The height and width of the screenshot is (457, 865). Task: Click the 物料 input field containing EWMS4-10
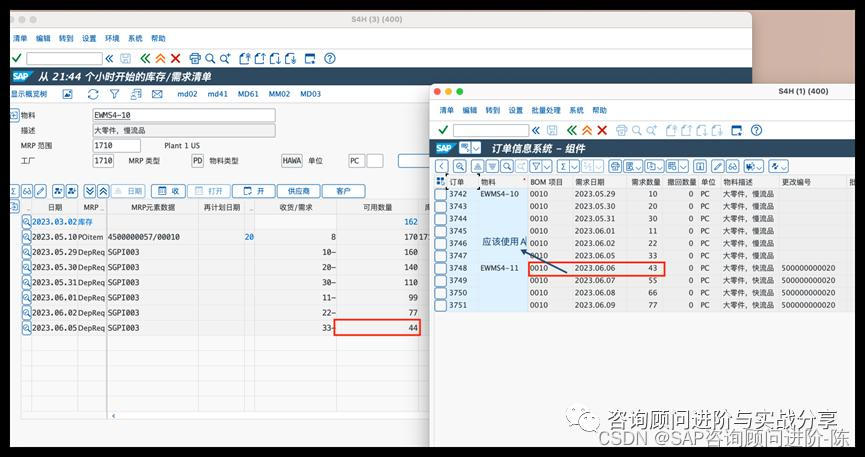point(184,115)
